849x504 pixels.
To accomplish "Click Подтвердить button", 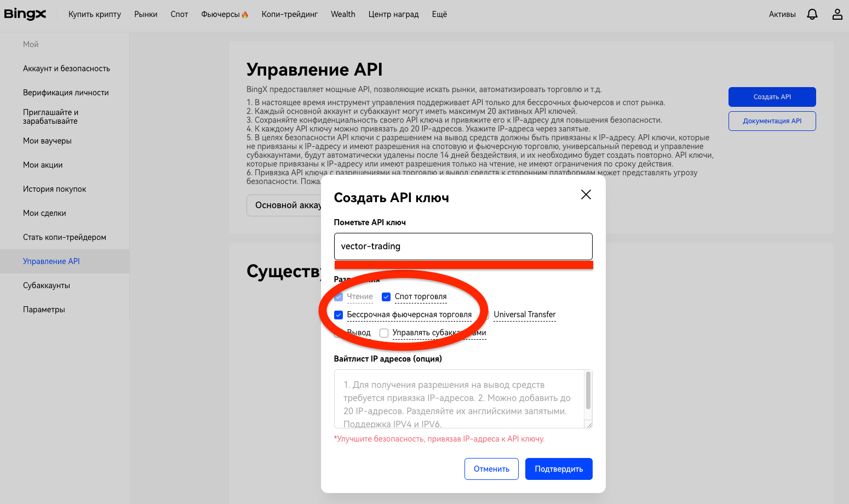I will 559,469.
